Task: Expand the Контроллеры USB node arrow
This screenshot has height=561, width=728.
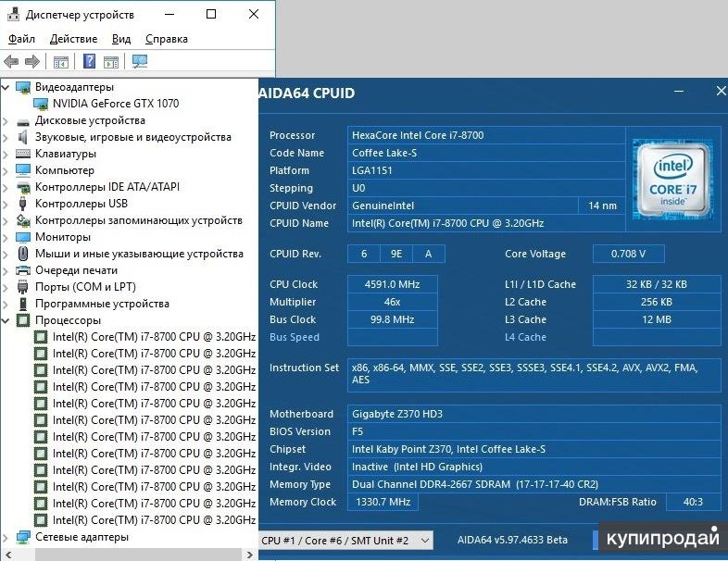Action: point(6,205)
